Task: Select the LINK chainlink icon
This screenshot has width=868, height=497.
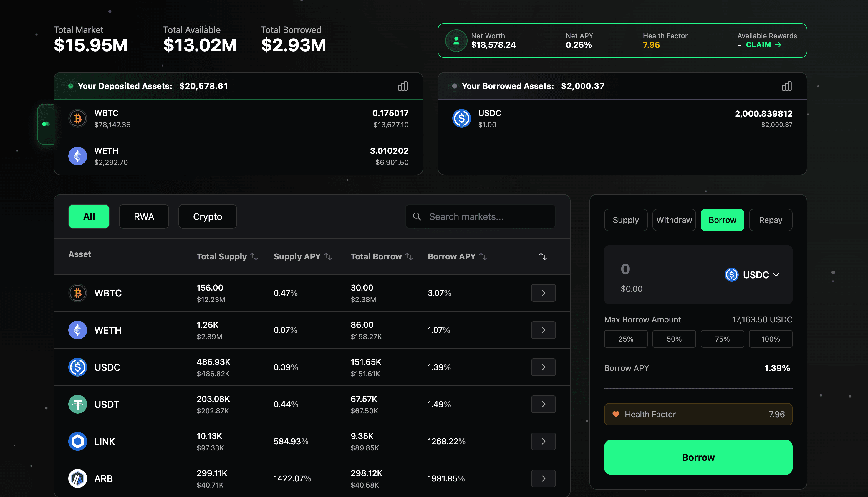Action: [x=77, y=441]
